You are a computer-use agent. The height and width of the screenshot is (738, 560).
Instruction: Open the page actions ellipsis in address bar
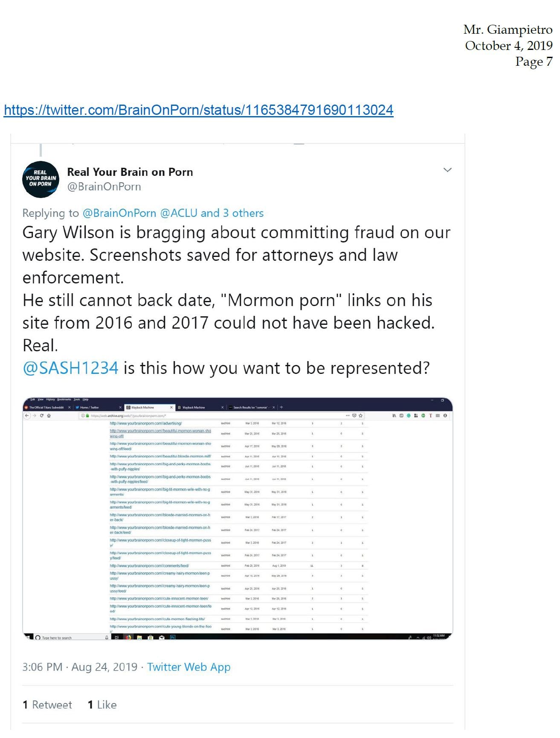coord(348,415)
